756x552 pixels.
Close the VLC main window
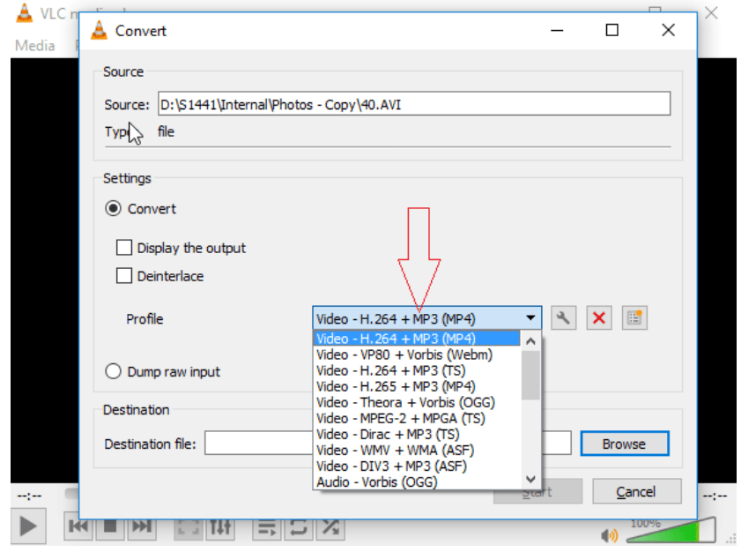click(x=712, y=12)
